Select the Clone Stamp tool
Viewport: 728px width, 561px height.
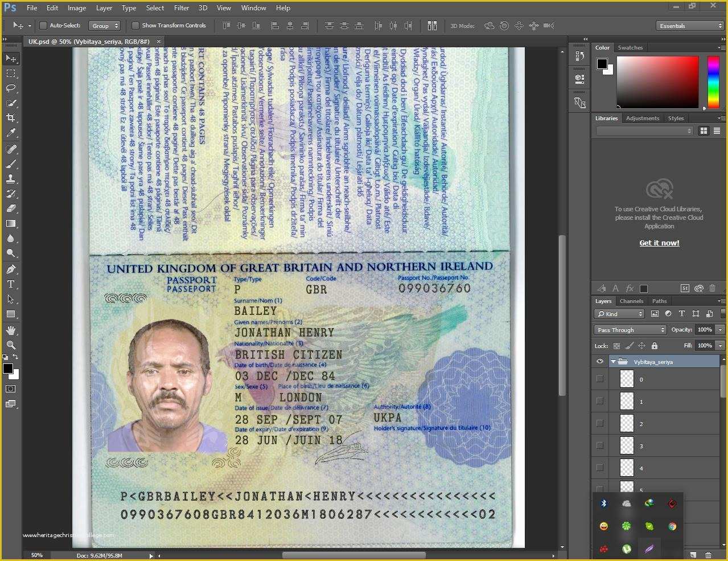coord(11,179)
